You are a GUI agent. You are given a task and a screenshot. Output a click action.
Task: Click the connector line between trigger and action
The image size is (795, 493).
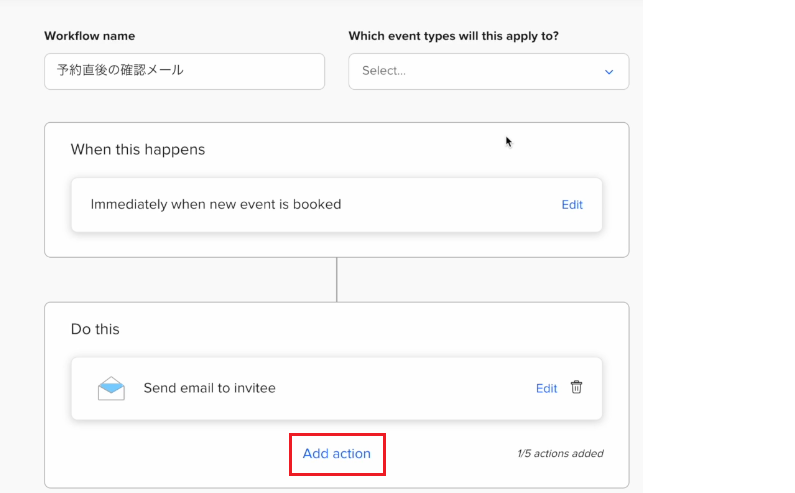337,280
